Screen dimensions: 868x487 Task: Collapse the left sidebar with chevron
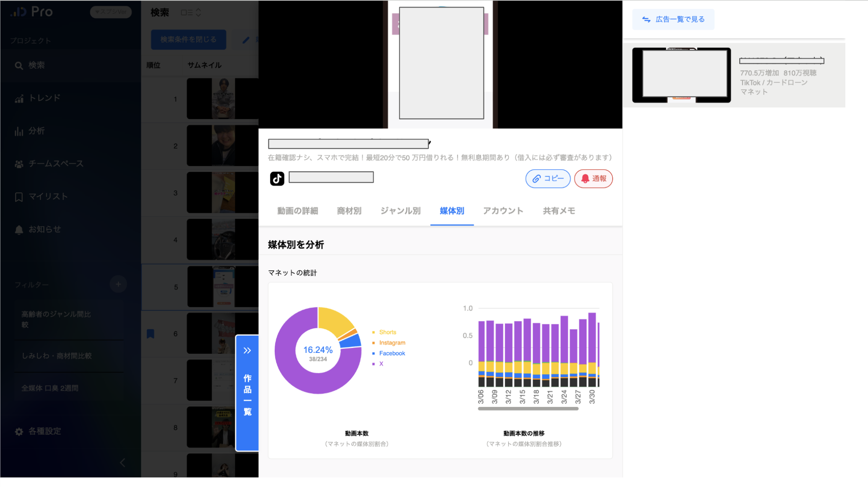[122, 463]
